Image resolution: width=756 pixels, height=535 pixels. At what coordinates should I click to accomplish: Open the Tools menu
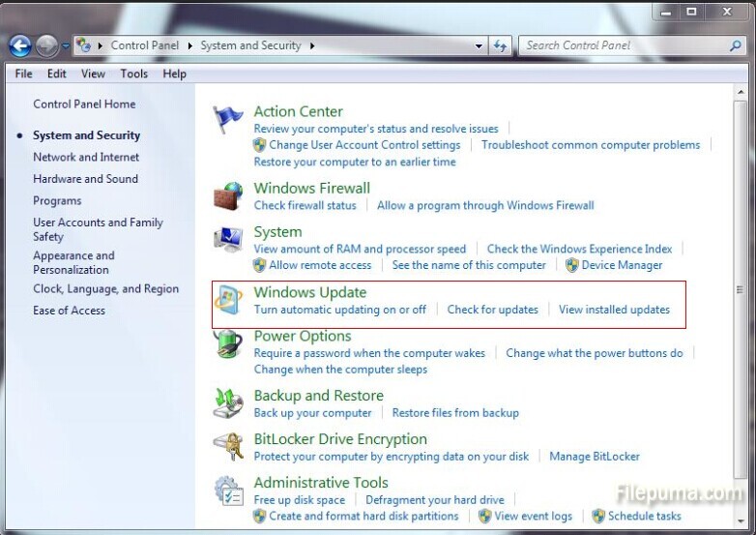133,74
